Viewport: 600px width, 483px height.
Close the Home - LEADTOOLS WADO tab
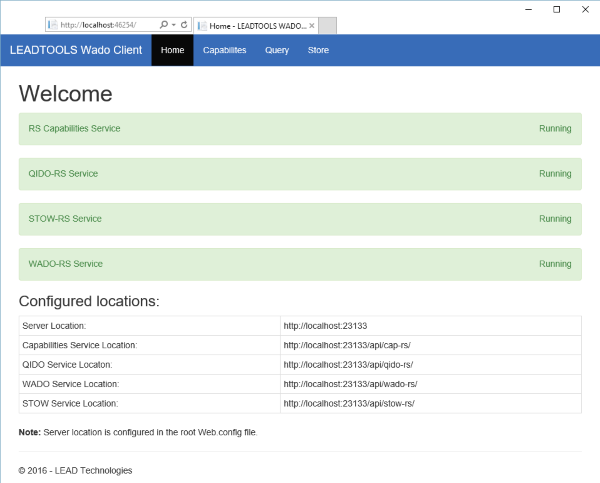coord(312,26)
